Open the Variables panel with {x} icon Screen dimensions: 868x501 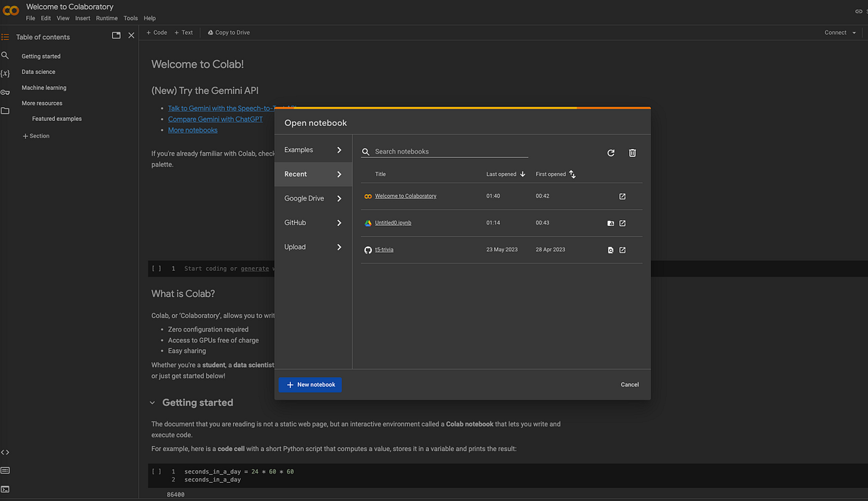click(x=5, y=72)
